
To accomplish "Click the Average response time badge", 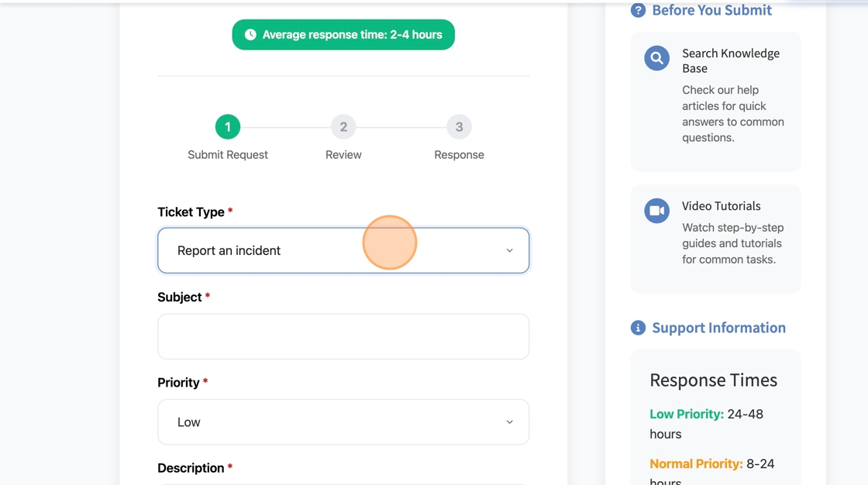I will pos(343,35).
